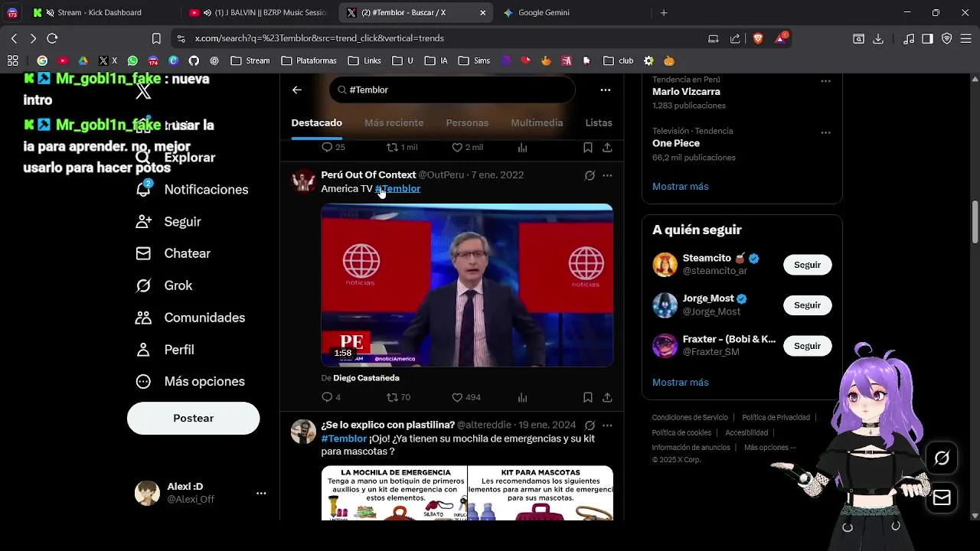The height and width of the screenshot is (551, 980).
Task: Reload the page with the refresh icon
Action: (x=52, y=38)
